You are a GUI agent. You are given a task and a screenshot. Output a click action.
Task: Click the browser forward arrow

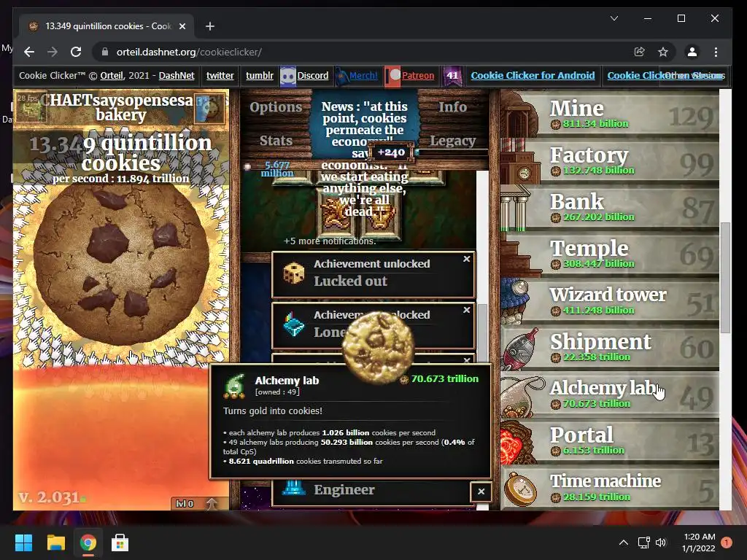pos(53,52)
